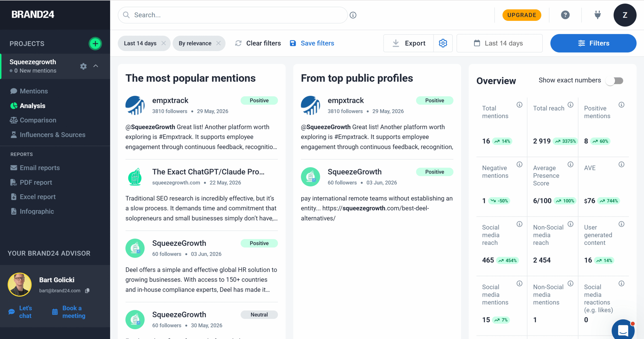Show info for Total reach
This screenshot has height=339, width=644.
pyautogui.click(x=571, y=105)
